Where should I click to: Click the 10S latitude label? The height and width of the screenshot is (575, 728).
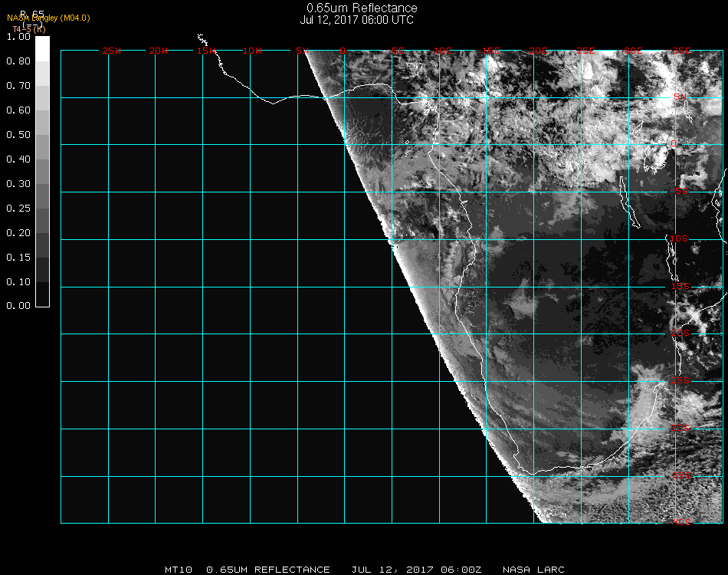[x=679, y=238]
